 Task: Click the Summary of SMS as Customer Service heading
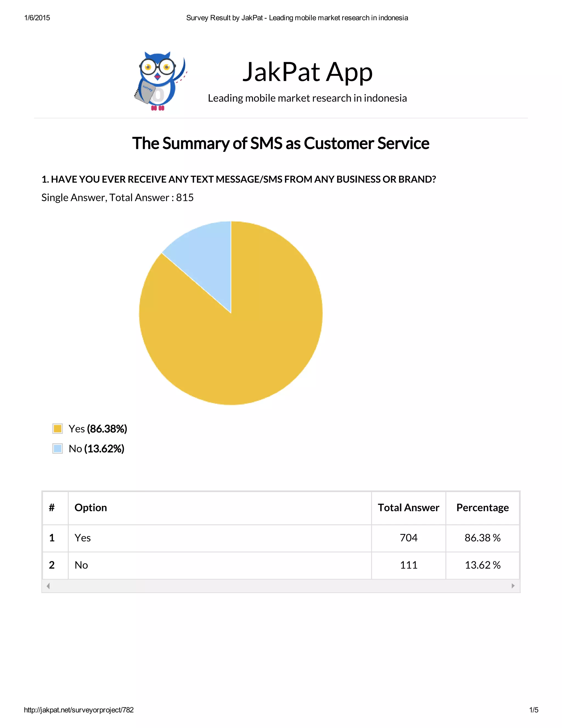tap(281, 143)
